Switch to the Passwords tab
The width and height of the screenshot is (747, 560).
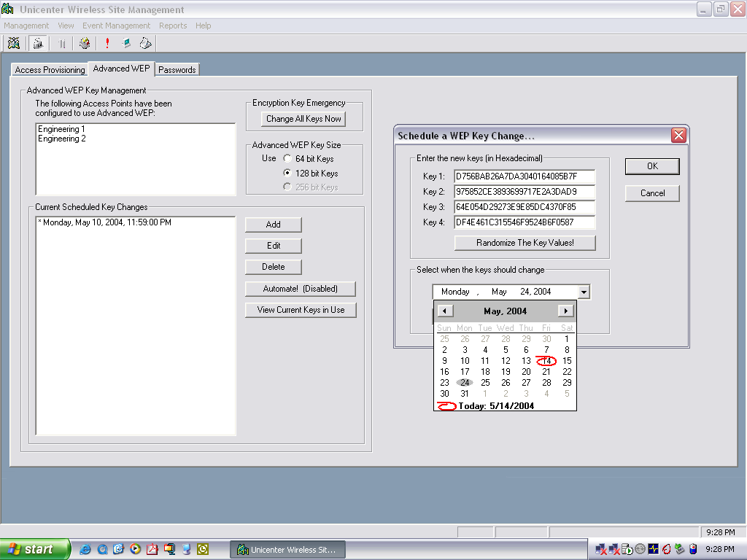coord(177,69)
